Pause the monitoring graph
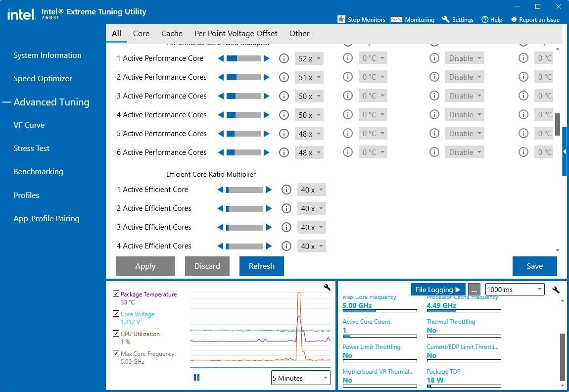 coord(196,378)
